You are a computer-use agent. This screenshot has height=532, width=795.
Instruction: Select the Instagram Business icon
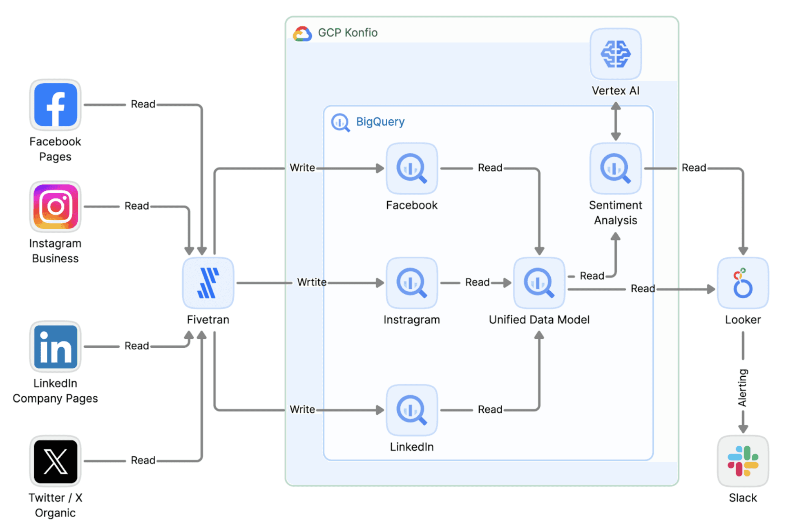pos(56,207)
